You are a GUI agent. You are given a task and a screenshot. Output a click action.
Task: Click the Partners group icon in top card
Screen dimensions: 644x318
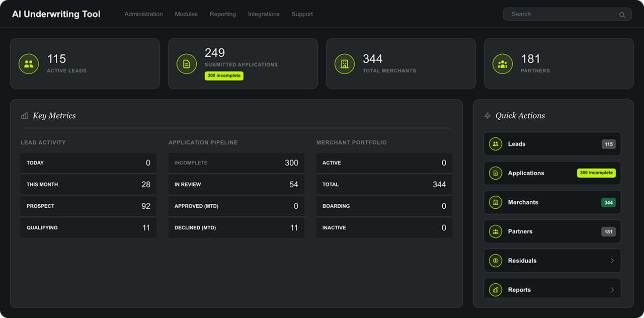click(503, 64)
